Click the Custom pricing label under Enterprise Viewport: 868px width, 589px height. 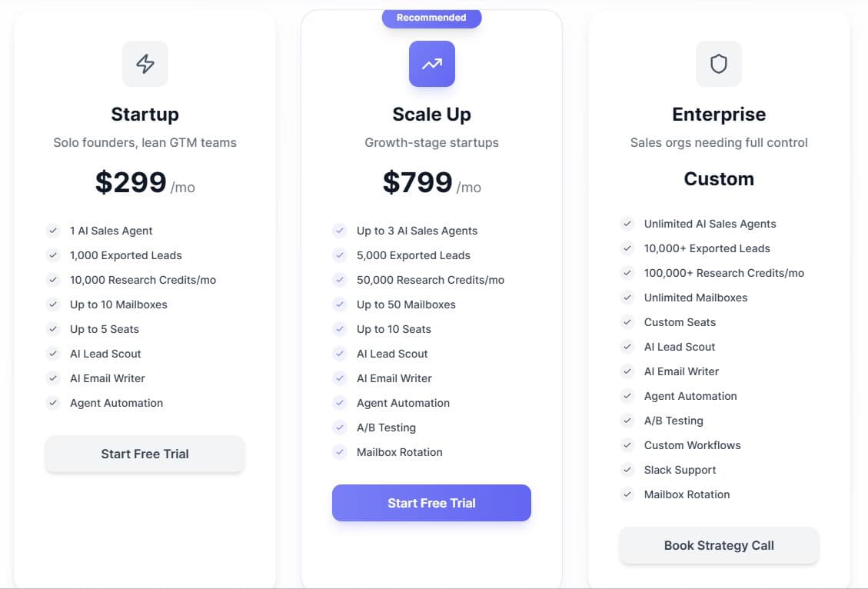pyautogui.click(x=718, y=178)
